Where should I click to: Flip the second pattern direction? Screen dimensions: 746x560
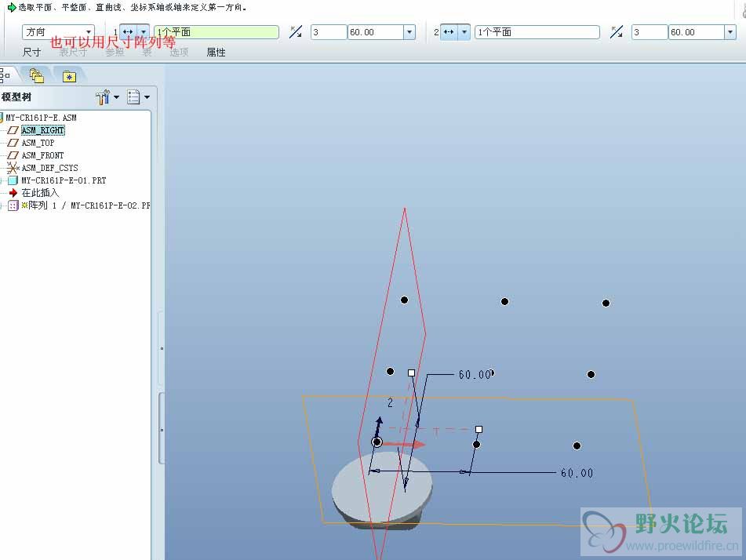(617, 32)
